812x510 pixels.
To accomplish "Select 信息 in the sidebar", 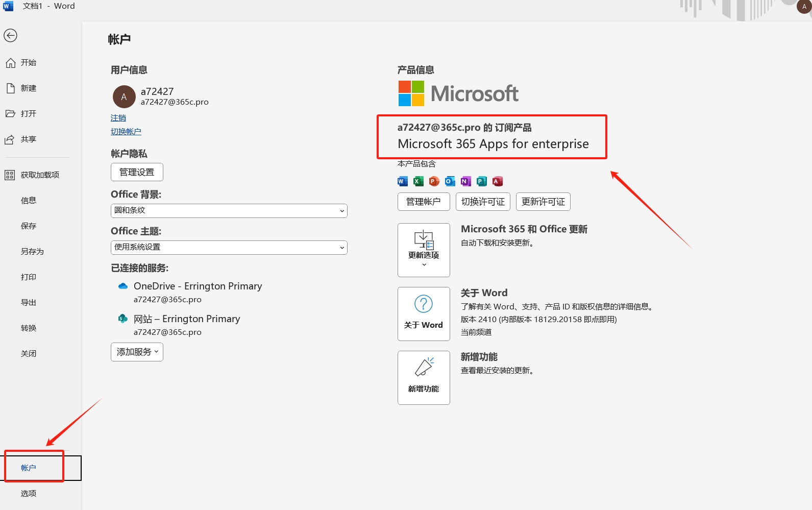I will [28, 201].
